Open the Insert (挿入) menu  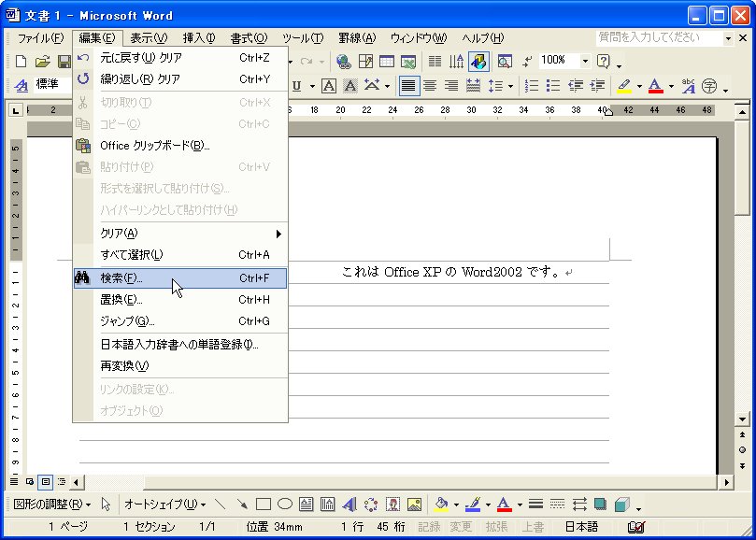click(199, 38)
